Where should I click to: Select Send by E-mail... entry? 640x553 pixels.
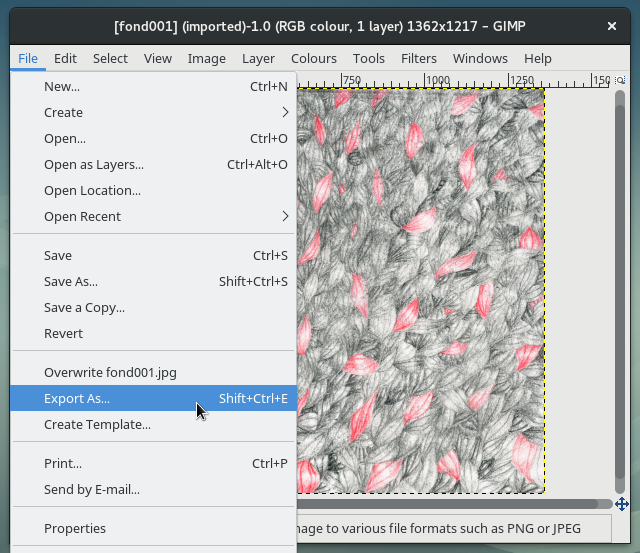click(153, 489)
